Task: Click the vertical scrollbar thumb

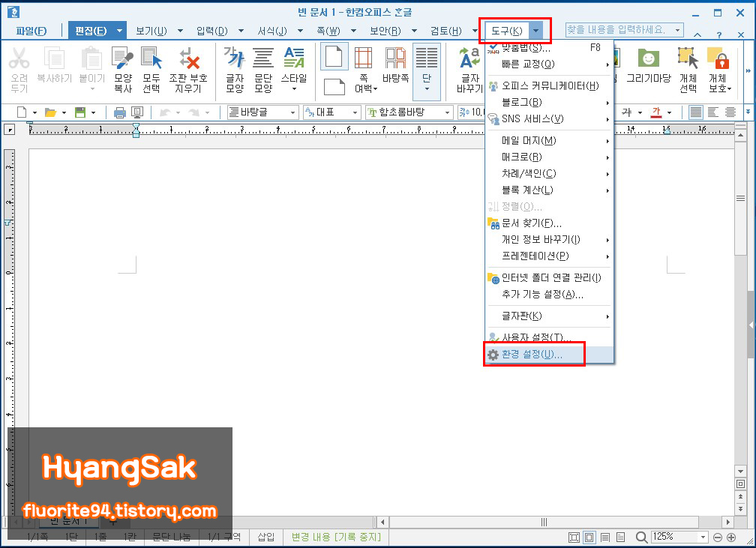Action: pos(740,198)
